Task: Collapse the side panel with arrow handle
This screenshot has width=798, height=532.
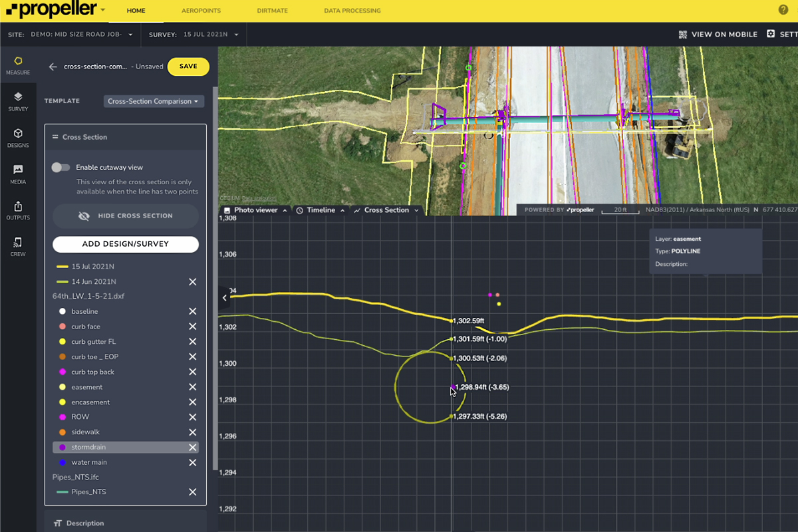Action: (x=225, y=298)
